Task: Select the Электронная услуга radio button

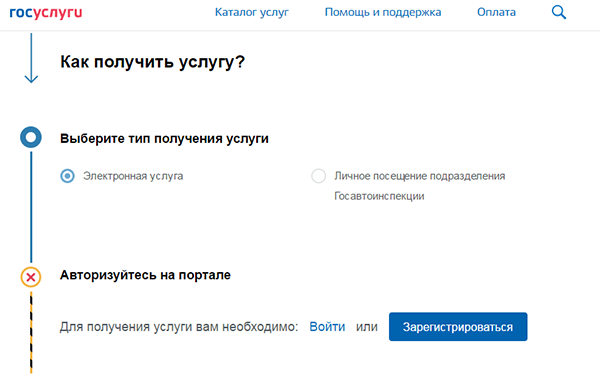Action: (67, 176)
